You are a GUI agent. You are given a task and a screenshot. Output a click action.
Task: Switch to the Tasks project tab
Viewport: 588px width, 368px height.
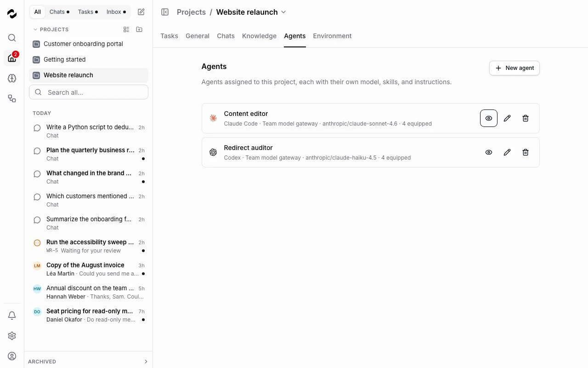click(x=169, y=36)
